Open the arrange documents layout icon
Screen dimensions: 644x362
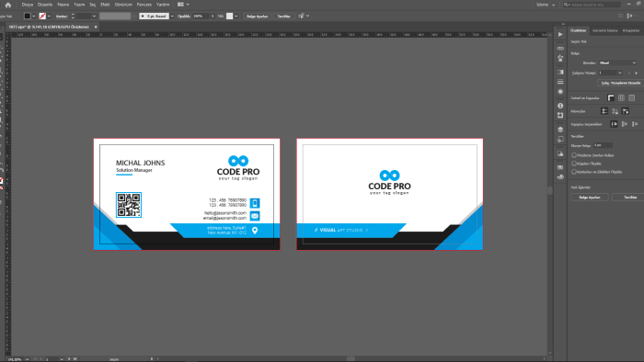[180, 5]
